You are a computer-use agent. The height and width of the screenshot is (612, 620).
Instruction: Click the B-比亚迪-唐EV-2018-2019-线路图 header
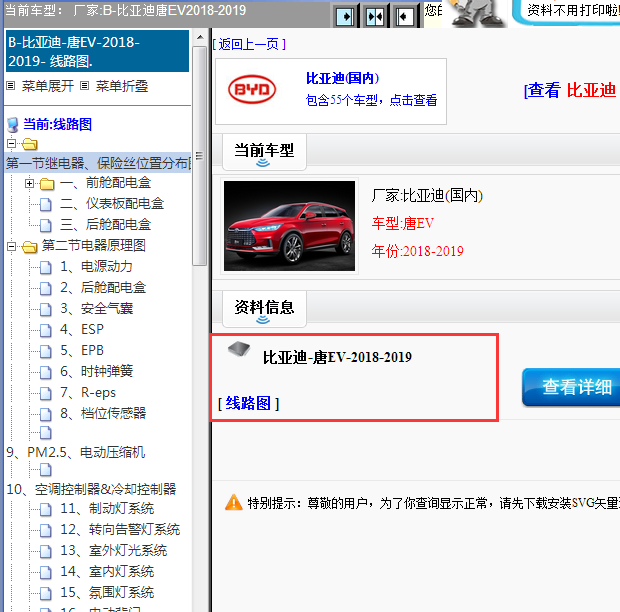[97, 51]
